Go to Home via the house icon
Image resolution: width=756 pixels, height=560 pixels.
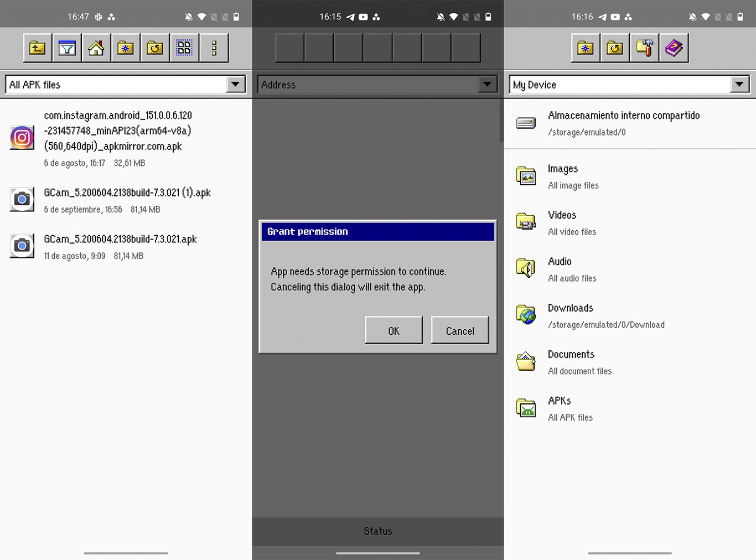96,48
